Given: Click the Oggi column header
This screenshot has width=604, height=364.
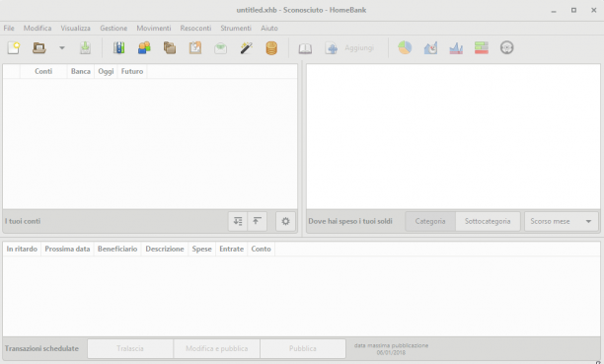Looking at the screenshot, I should (106, 71).
